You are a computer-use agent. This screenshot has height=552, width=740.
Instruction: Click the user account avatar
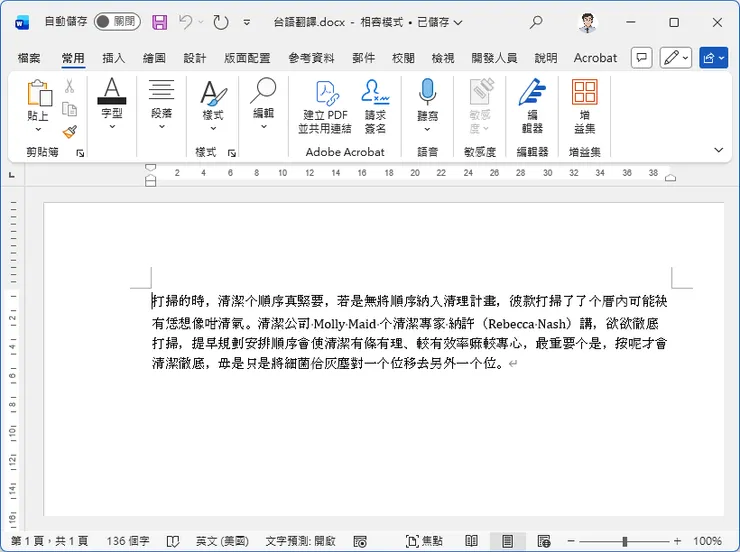[x=587, y=22]
